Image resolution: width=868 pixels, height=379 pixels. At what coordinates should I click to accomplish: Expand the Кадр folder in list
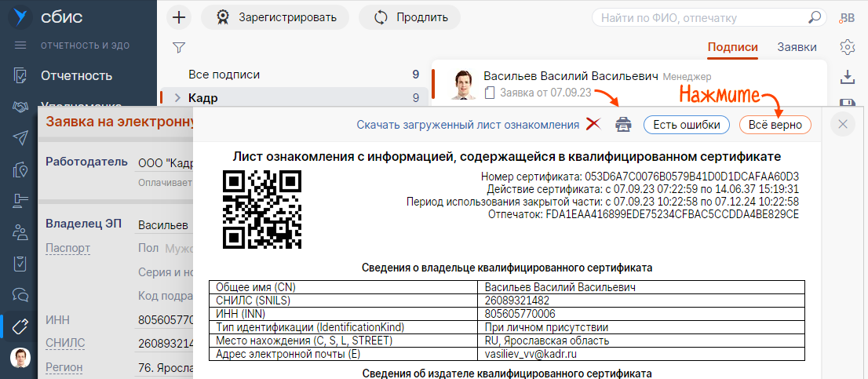(177, 98)
